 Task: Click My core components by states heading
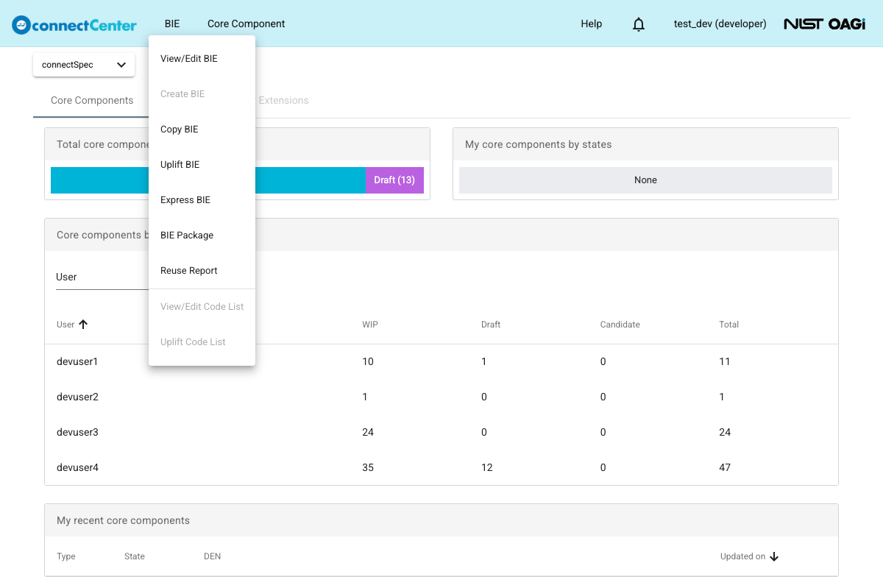point(539,144)
